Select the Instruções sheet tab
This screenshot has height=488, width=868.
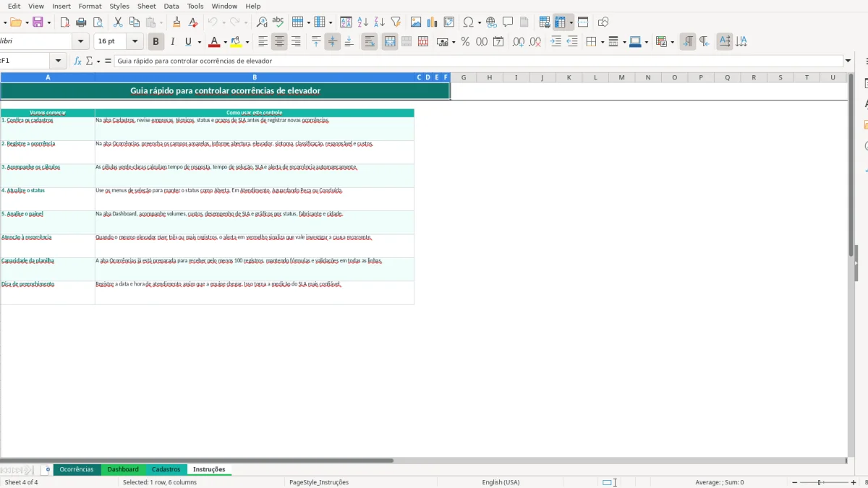(209, 469)
